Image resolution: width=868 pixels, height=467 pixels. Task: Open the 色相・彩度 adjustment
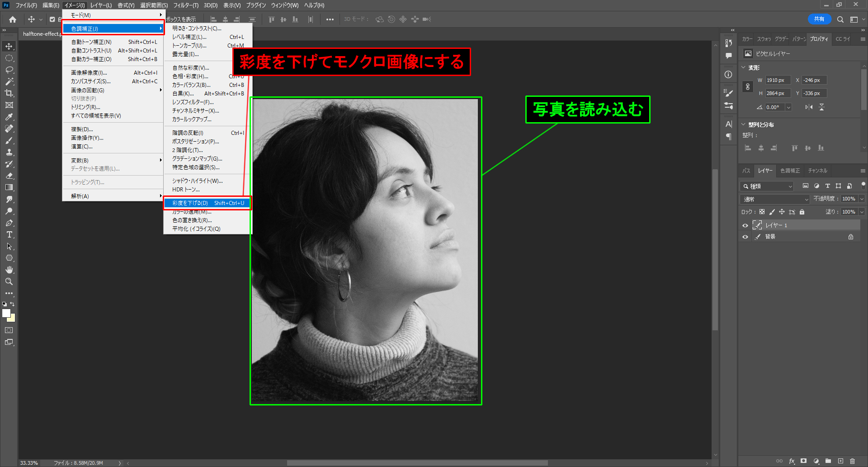tap(190, 76)
